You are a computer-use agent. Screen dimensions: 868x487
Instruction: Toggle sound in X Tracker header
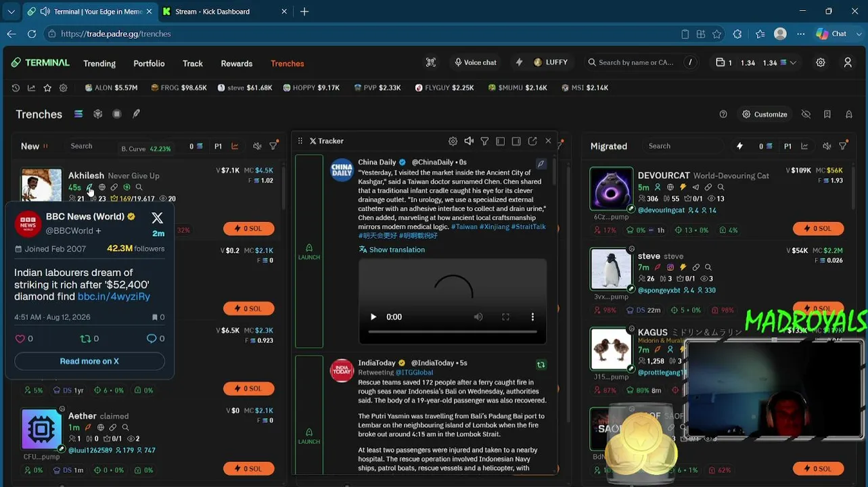(x=469, y=141)
